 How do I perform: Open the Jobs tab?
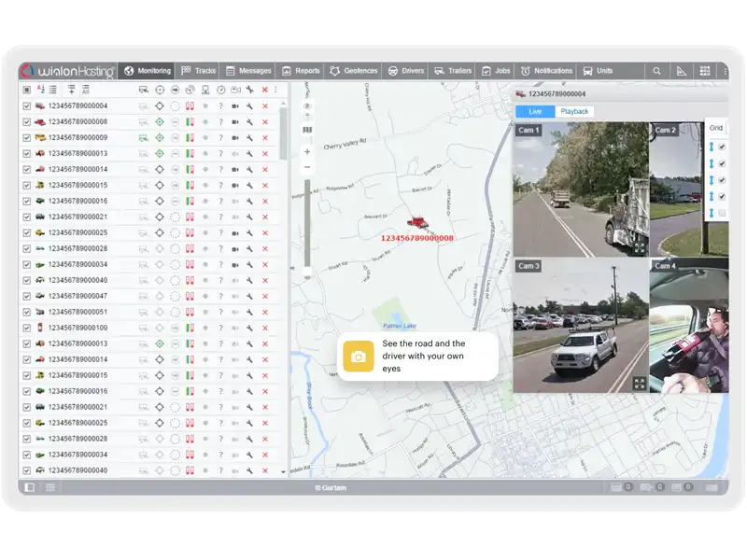pos(496,71)
